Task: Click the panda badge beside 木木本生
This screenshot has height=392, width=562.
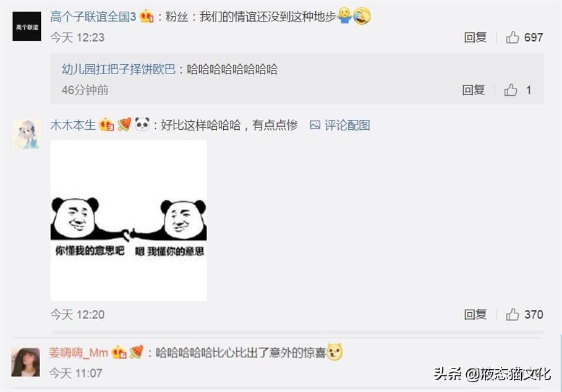Action: pos(142,124)
